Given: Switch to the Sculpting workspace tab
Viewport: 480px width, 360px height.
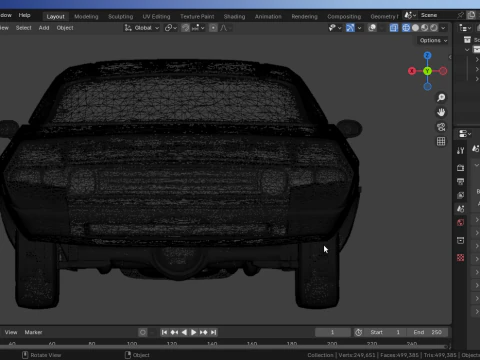Looking at the screenshot, I should point(120,16).
